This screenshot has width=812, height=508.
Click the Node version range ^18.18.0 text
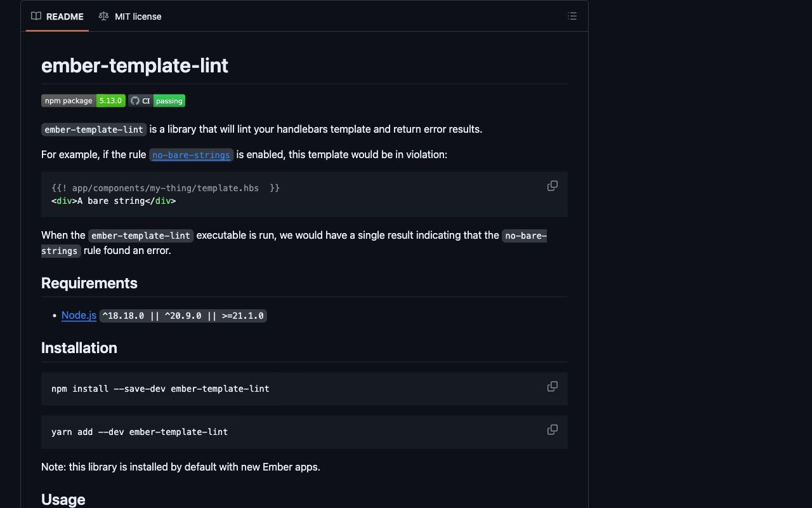tap(183, 316)
